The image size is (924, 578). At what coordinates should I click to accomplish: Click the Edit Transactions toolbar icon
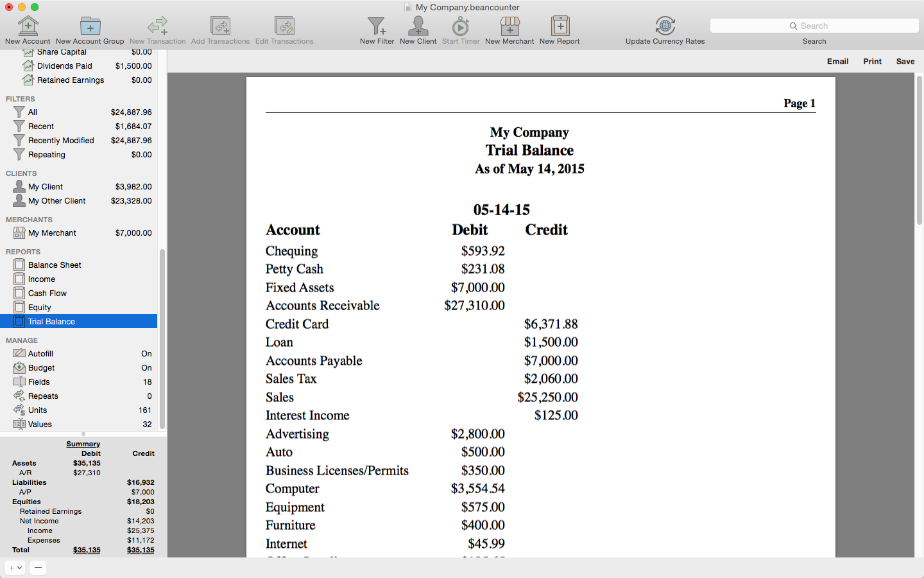click(284, 26)
